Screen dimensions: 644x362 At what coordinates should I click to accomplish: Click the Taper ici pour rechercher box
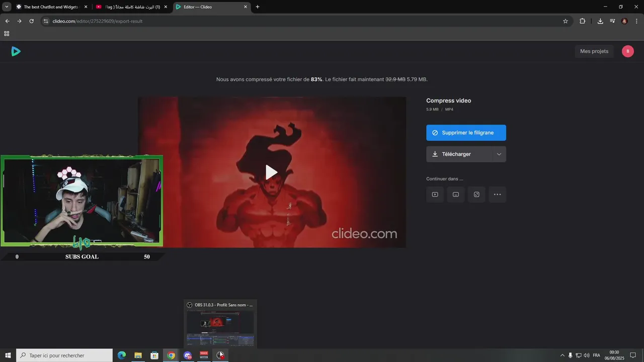(x=64, y=355)
